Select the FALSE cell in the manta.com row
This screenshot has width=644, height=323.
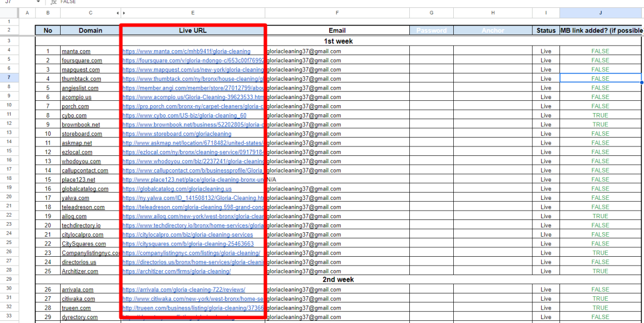(601, 51)
